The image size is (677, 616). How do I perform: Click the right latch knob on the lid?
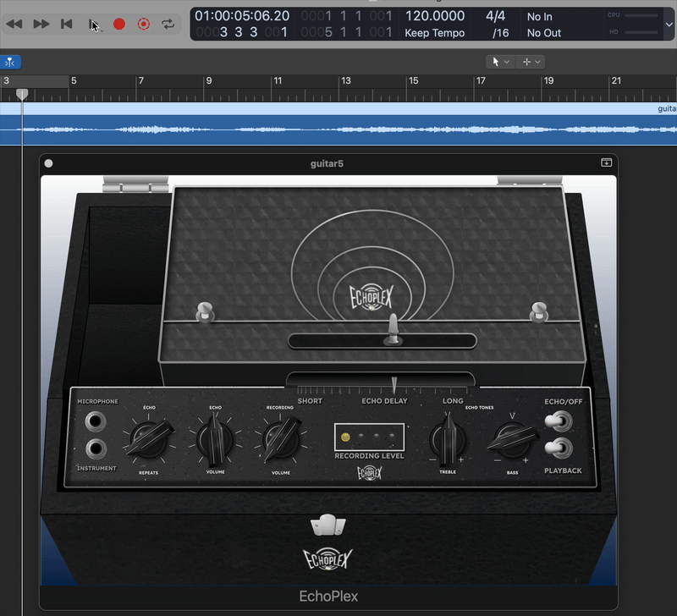tap(539, 311)
